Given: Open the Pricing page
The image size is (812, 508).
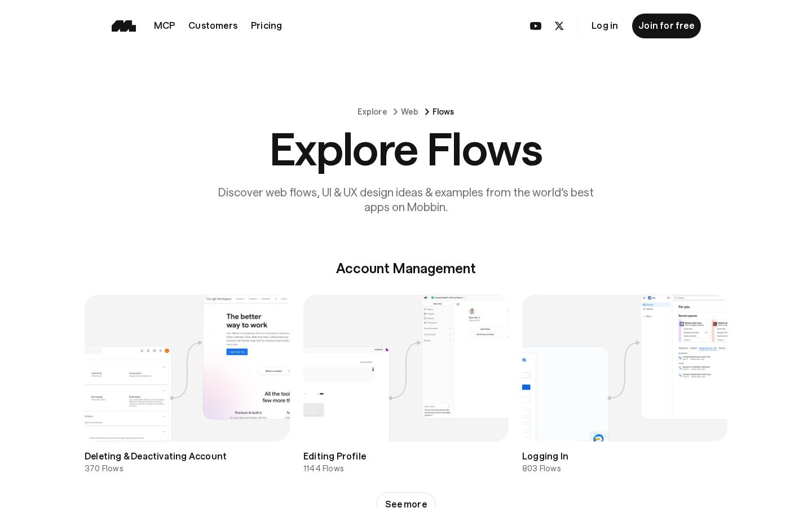Looking at the screenshot, I should pos(266,25).
